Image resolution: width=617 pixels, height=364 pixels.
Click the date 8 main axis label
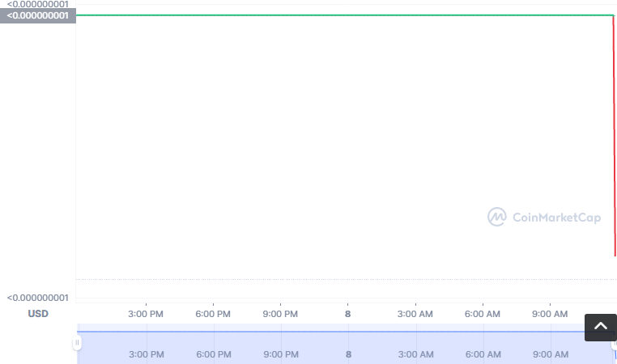(x=348, y=313)
